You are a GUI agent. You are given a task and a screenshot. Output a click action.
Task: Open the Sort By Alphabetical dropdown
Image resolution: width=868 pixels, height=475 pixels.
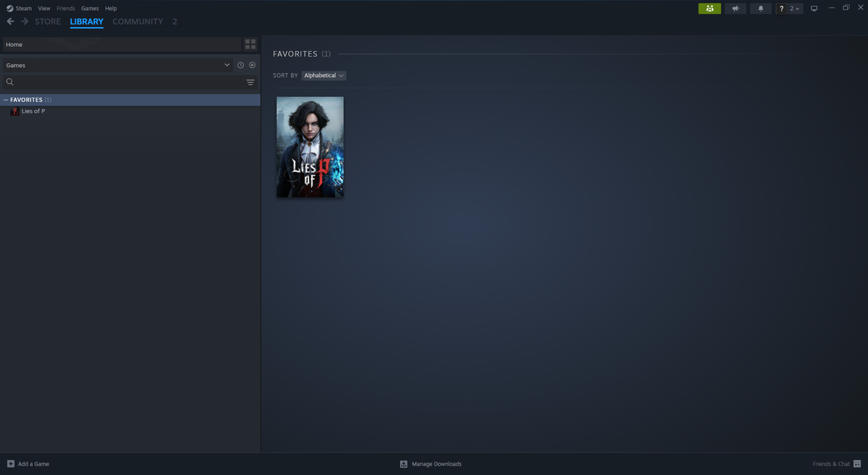click(323, 75)
